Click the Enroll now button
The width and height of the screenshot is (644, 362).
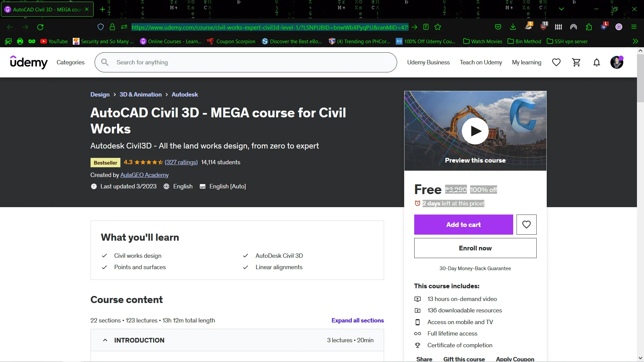pyautogui.click(x=475, y=248)
